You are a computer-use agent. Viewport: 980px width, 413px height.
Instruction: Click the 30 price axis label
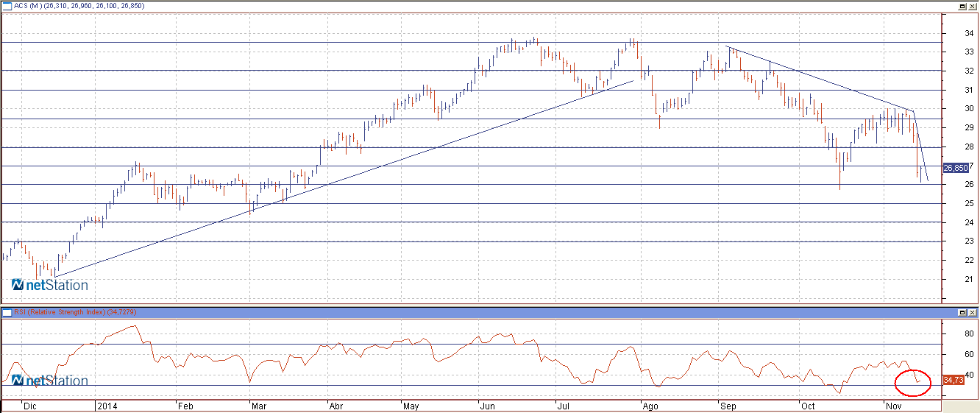click(970, 109)
